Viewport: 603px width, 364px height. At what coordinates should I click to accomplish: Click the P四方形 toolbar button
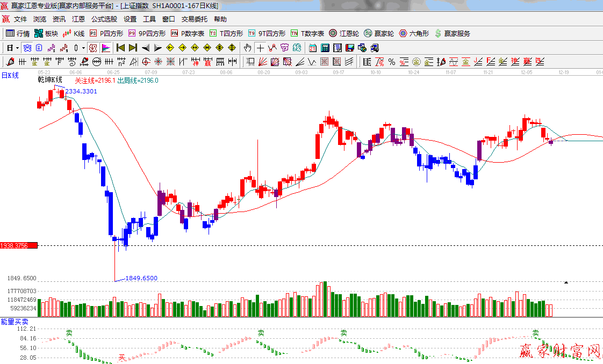click(x=106, y=33)
